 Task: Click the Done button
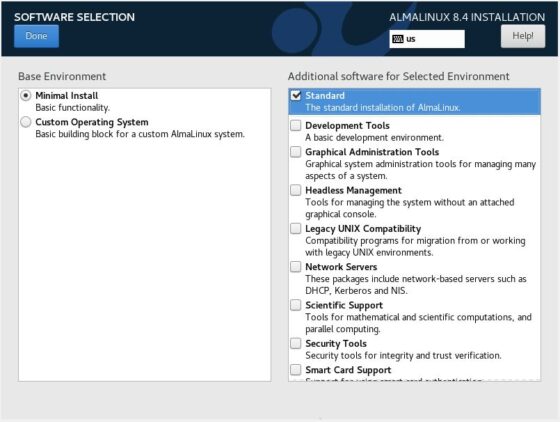tap(36, 36)
